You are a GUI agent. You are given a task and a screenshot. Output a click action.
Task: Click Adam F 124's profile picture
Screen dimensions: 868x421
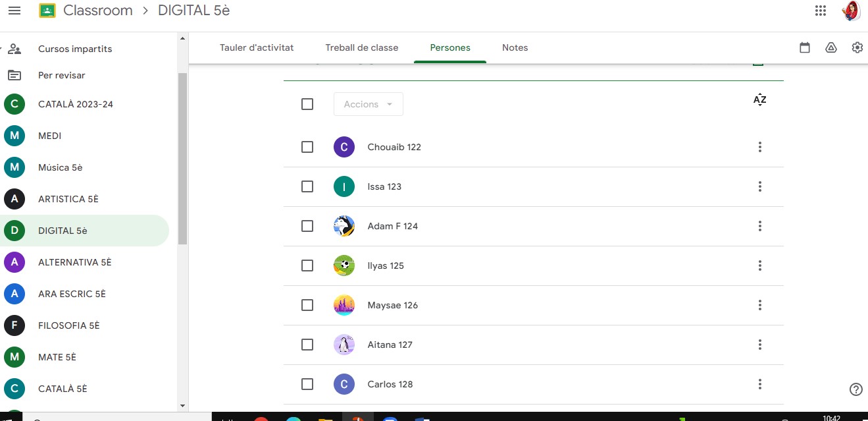coord(344,226)
